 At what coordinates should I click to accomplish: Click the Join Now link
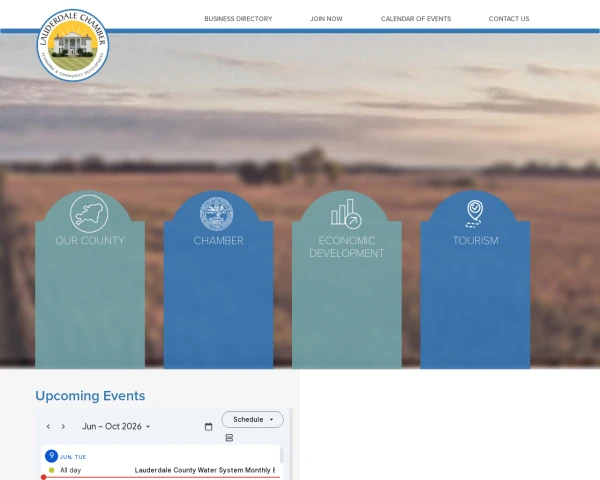pos(326,19)
